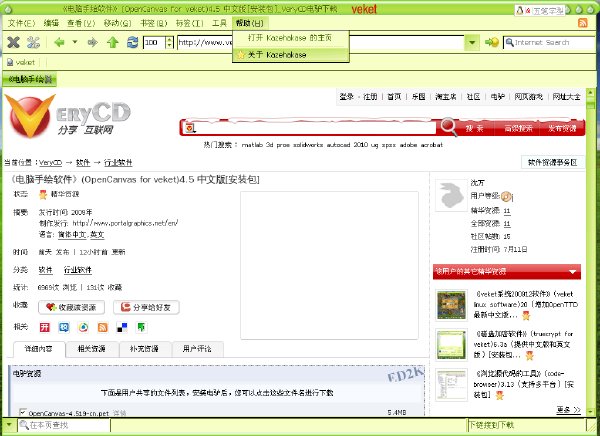This screenshot has height=436, width=600.
Task: Click the go-to-URL arrow icon
Action: tap(491, 42)
